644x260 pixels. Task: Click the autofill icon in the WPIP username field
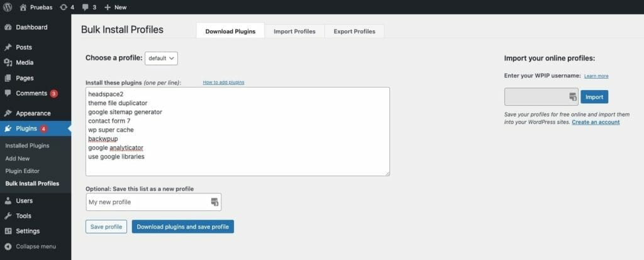pos(573,97)
